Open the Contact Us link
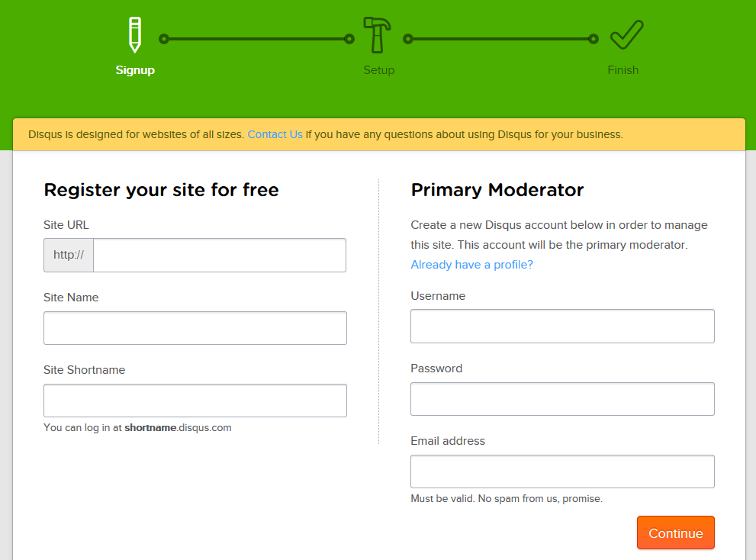This screenshot has height=560, width=756. click(x=275, y=134)
